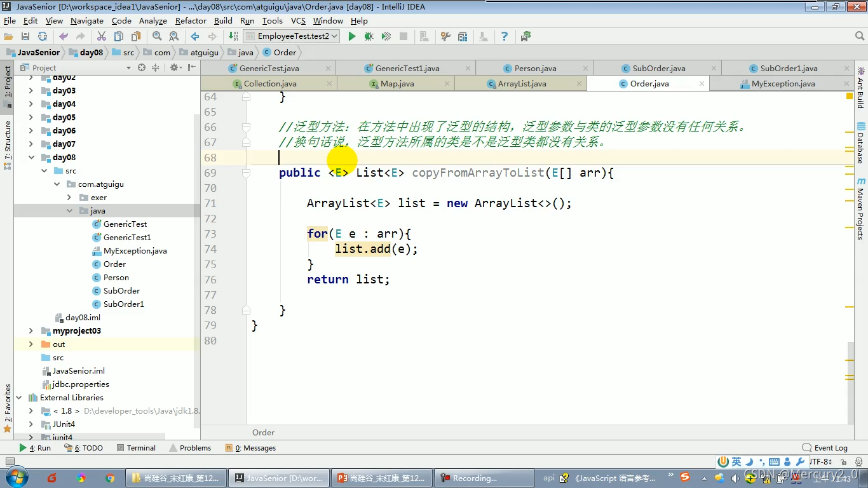The width and height of the screenshot is (868, 488).
Task: Switch to the MyException.java tab
Action: click(783, 83)
